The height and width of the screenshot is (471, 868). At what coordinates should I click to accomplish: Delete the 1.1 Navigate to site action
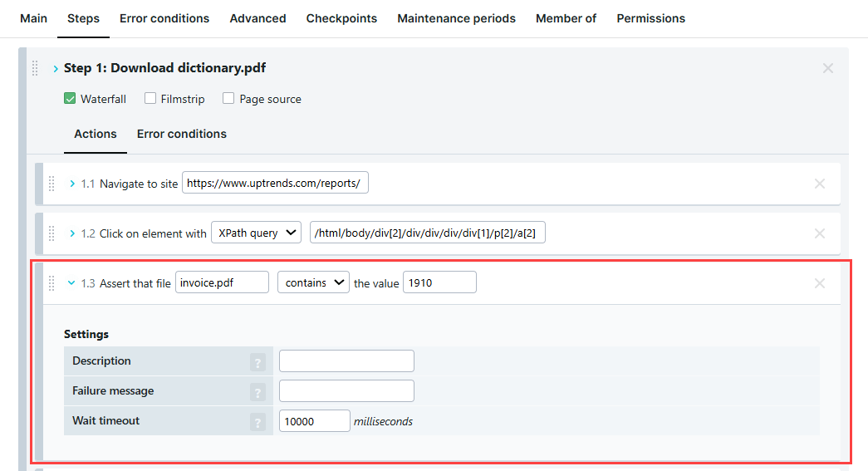820,184
